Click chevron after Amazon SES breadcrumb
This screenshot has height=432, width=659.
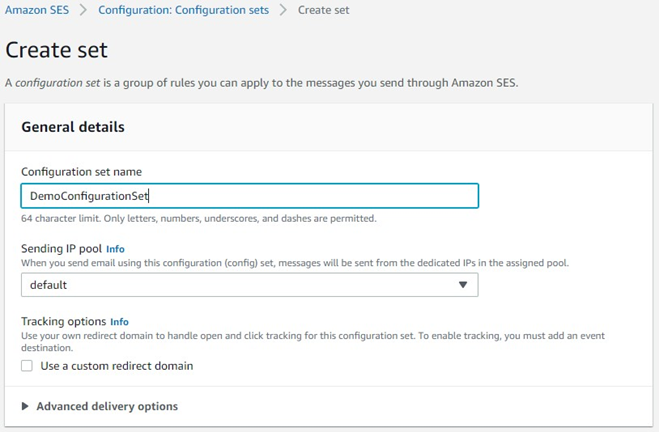pos(84,10)
